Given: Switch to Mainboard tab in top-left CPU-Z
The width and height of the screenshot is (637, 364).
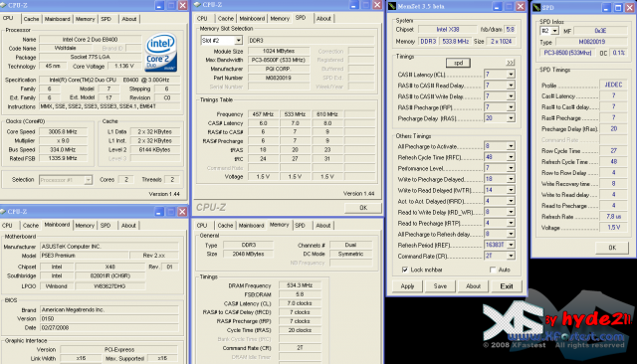Looking at the screenshot, I should click(58, 19).
